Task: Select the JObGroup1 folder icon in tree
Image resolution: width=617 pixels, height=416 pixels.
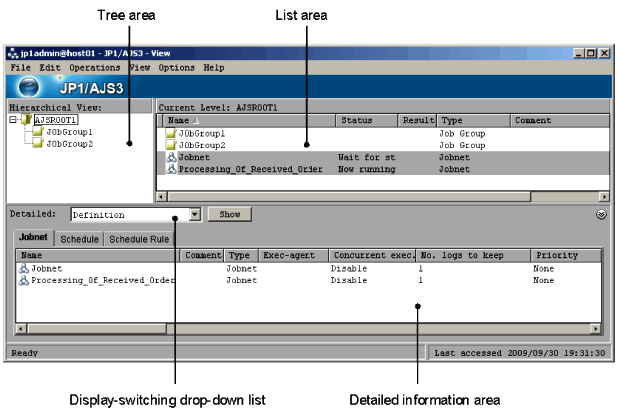Action: tap(38, 131)
